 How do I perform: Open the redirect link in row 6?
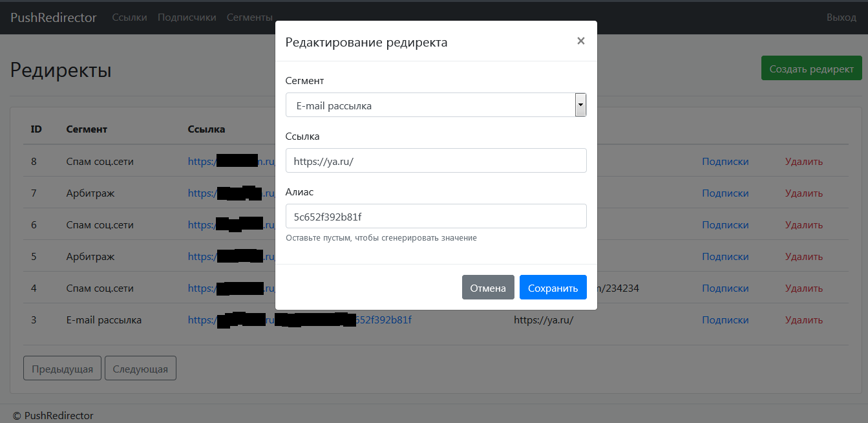point(202,224)
